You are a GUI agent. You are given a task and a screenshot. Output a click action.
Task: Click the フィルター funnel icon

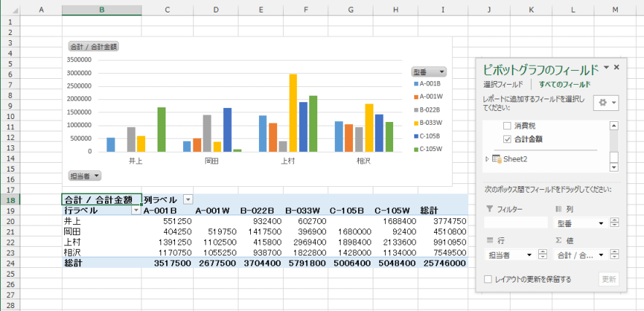coord(488,209)
